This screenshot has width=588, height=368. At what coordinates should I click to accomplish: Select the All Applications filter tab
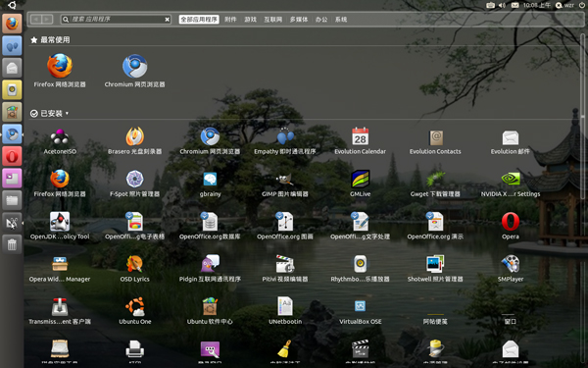coord(199,20)
